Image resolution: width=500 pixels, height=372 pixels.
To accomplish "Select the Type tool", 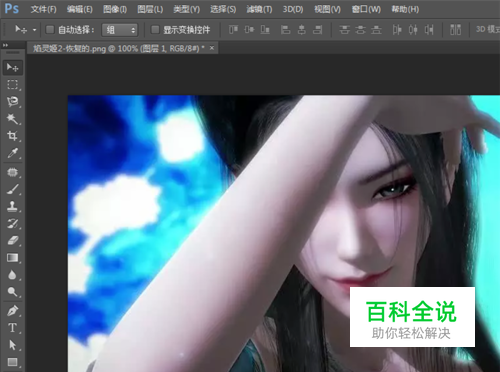I will 13,328.
